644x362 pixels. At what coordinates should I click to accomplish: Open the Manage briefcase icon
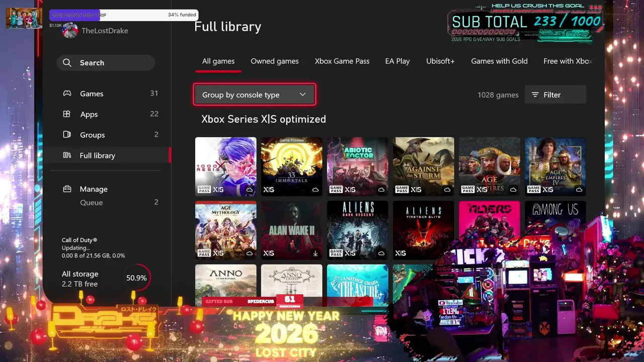[67, 189]
